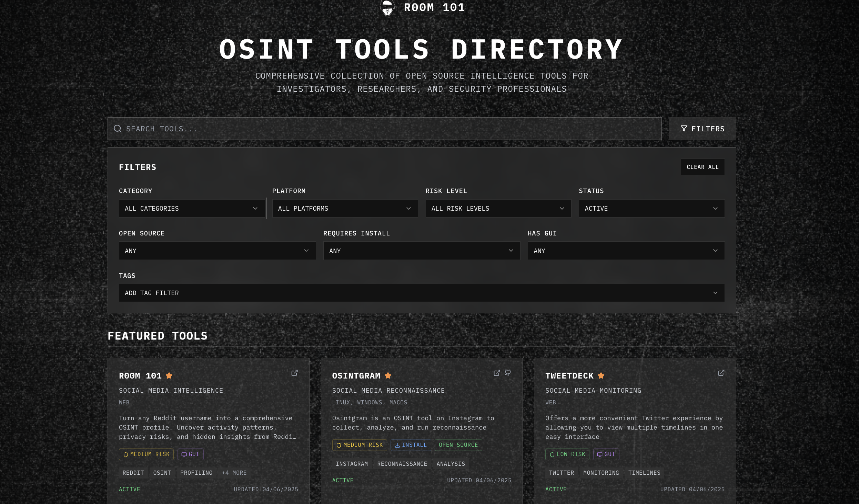Viewport: 859px width, 504px height.
Task: Click the Profiling tag
Action: point(196,473)
